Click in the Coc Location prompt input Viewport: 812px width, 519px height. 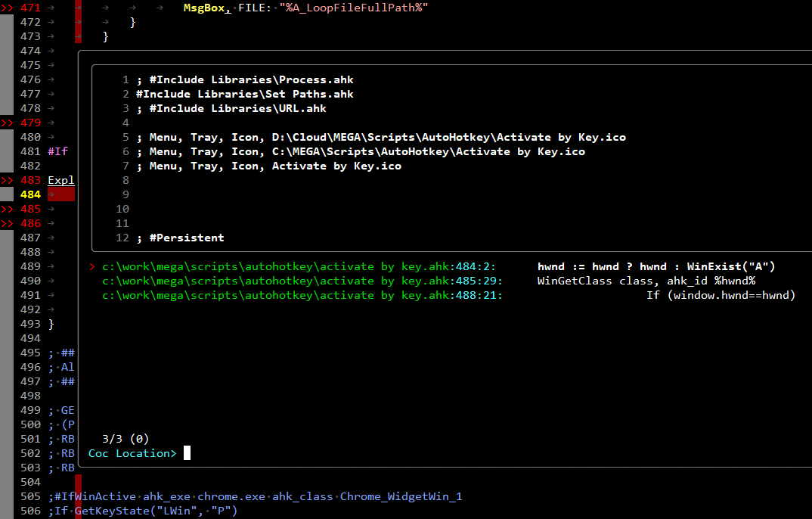coord(187,453)
